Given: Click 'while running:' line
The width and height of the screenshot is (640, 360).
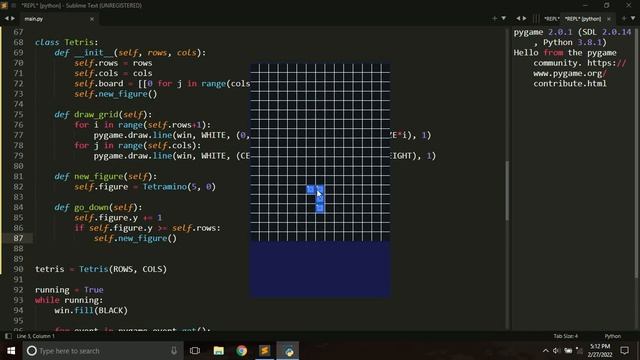Looking at the screenshot, I should click(x=69, y=300).
